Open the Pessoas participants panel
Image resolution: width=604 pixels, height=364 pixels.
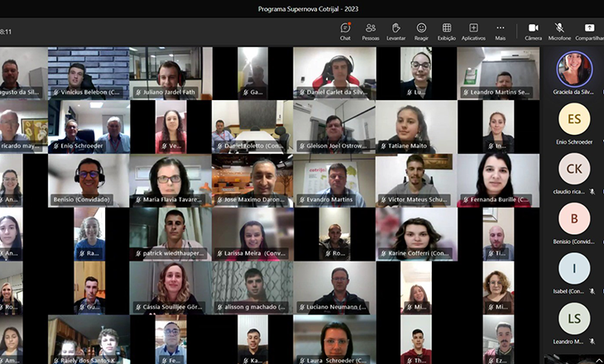click(x=371, y=31)
